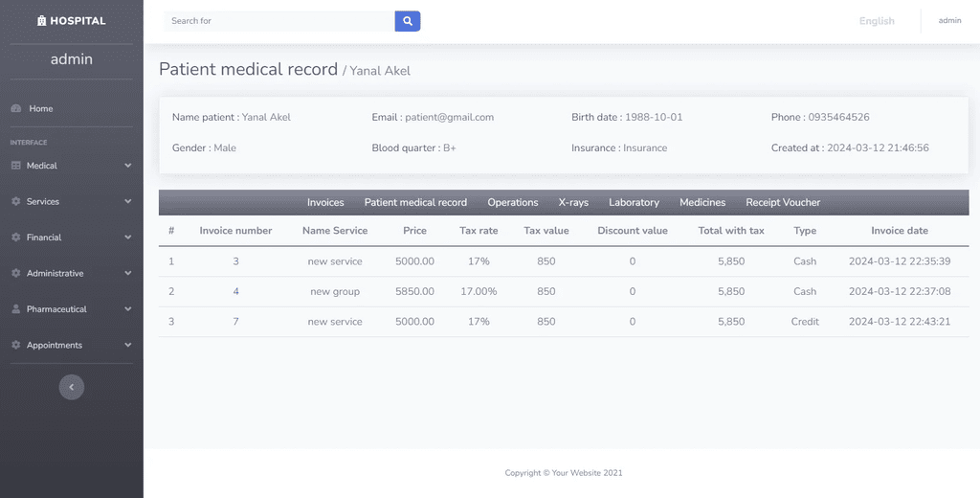Expand the Medical menu chevron
The width and height of the screenshot is (980, 498).
click(x=128, y=166)
